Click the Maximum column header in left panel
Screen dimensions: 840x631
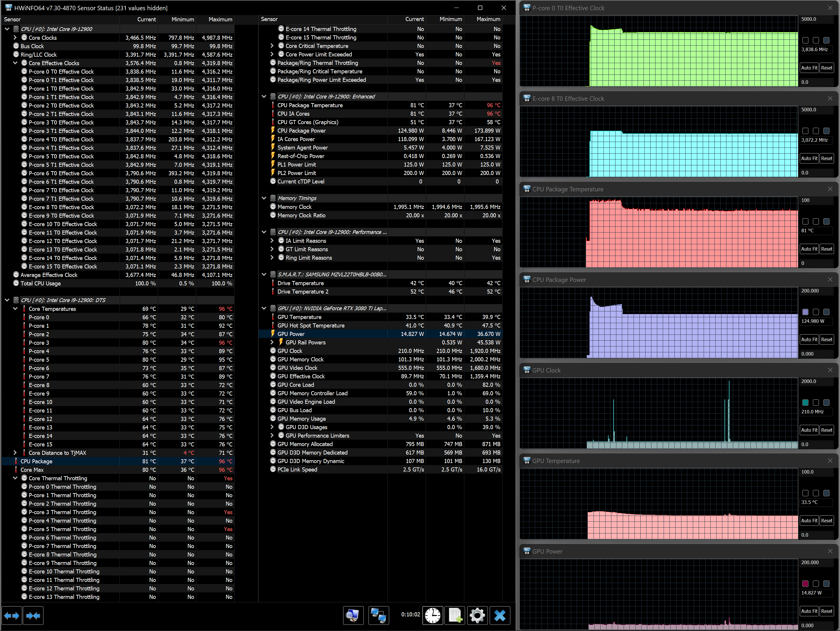(220, 19)
